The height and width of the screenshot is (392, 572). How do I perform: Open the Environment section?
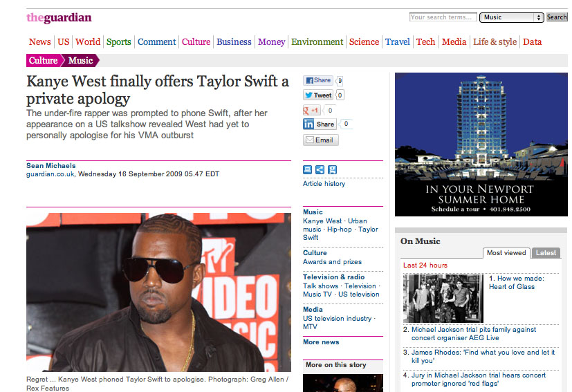(x=317, y=42)
